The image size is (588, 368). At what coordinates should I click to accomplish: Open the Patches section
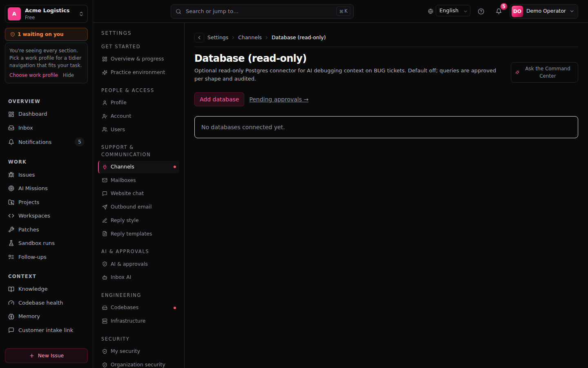tap(46, 230)
